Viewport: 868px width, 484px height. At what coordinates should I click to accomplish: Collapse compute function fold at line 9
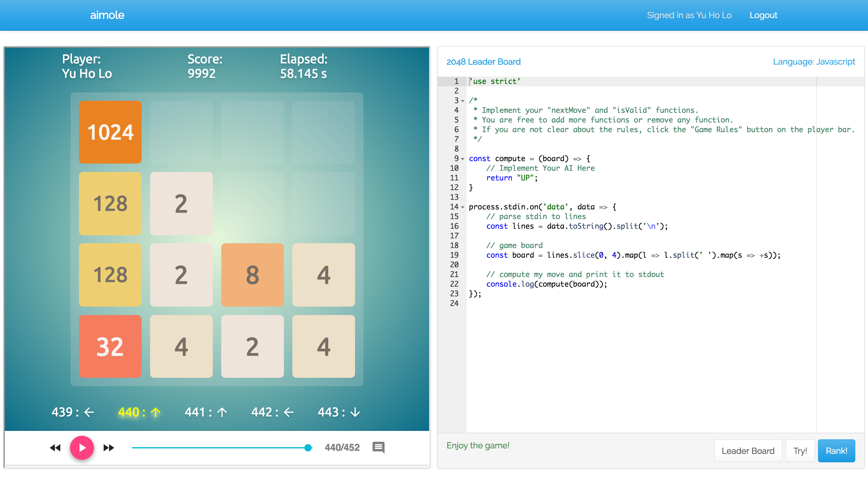coord(463,159)
